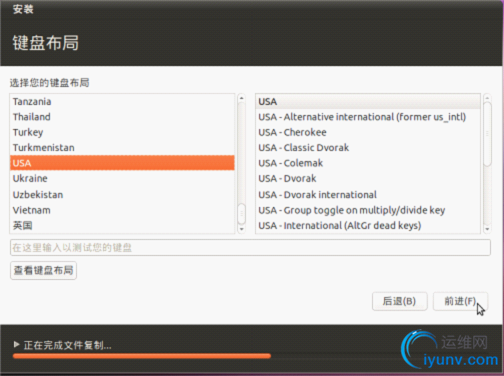
Task: Pick Turkmenistan in the left list
Action: [122, 148]
